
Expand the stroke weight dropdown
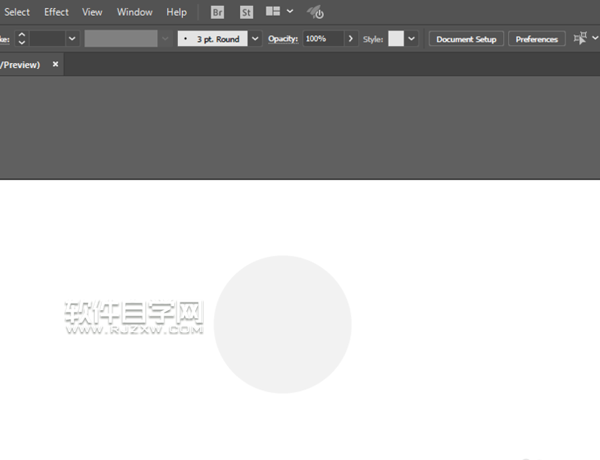[x=72, y=39]
